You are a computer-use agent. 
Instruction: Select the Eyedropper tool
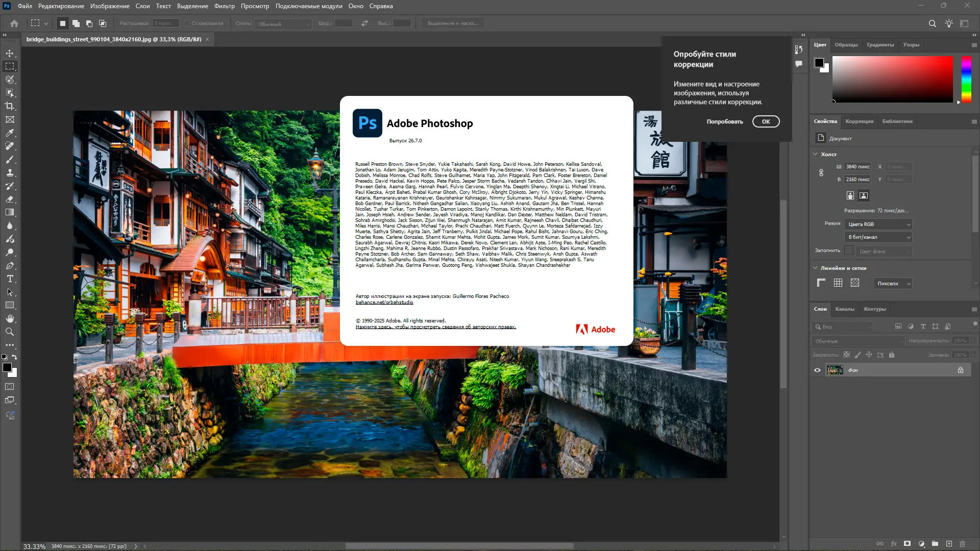pos(10,133)
